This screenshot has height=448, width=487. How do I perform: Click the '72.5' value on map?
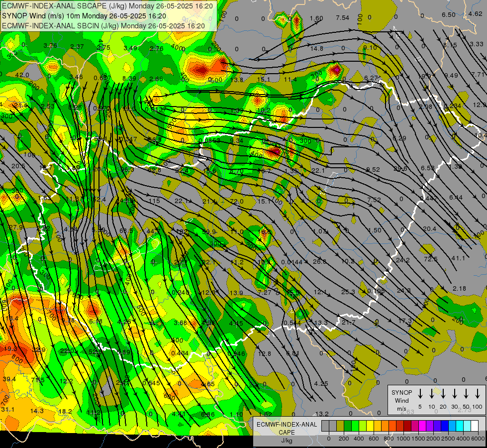431,259
